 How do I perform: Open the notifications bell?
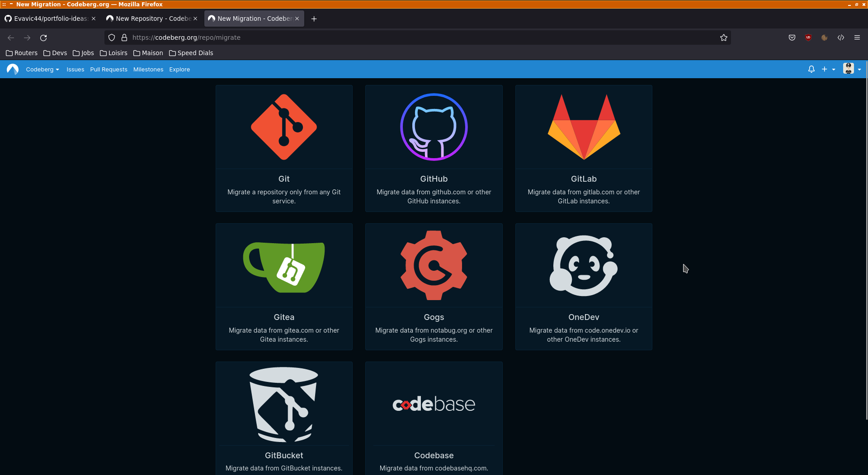pyautogui.click(x=811, y=69)
